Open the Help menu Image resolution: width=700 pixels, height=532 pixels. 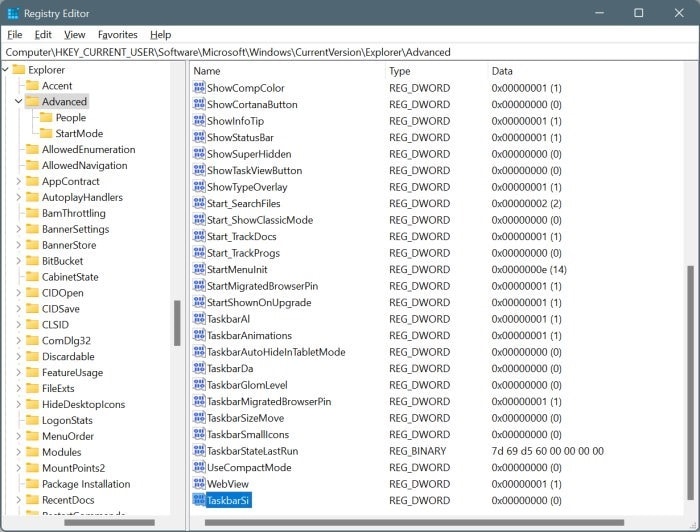pos(160,34)
